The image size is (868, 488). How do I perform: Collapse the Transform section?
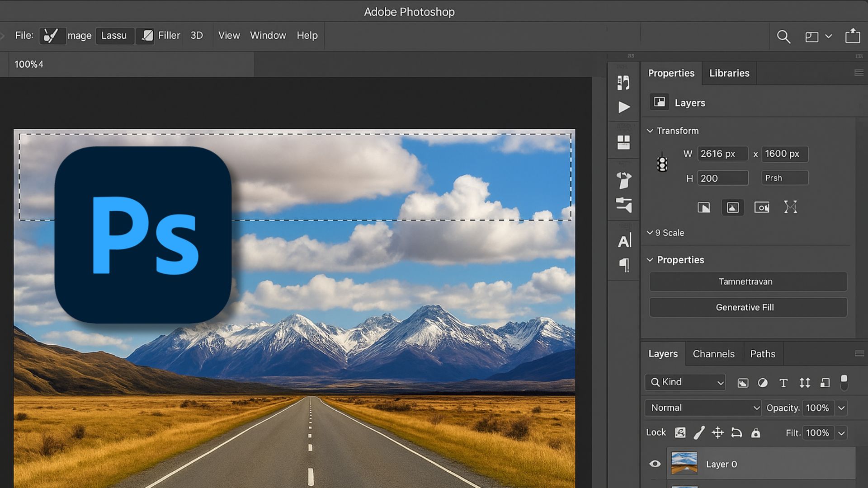click(x=650, y=131)
